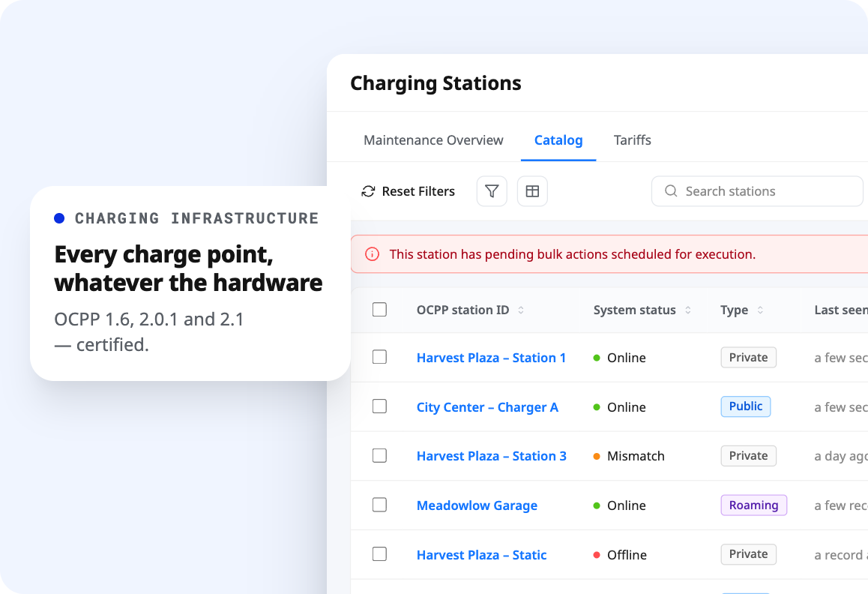Switch to the Maintenance Overview tab
868x594 pixels.
pos(433,140)
